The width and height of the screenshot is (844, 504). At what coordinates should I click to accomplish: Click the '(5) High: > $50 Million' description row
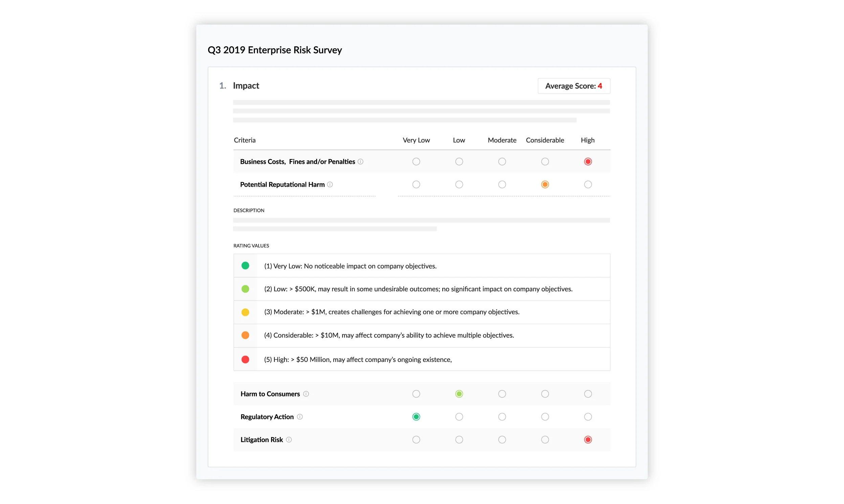tap(422, 359)
